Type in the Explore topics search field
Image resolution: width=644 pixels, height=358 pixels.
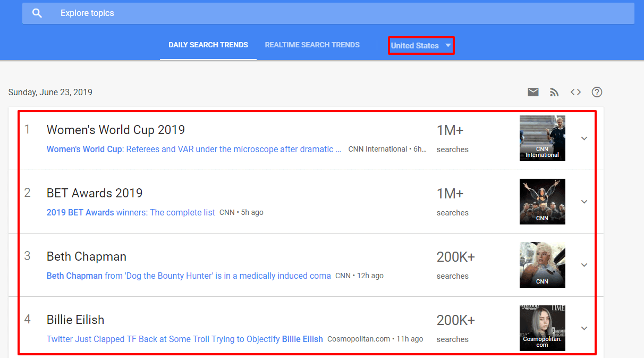click(x=319, y=13)
